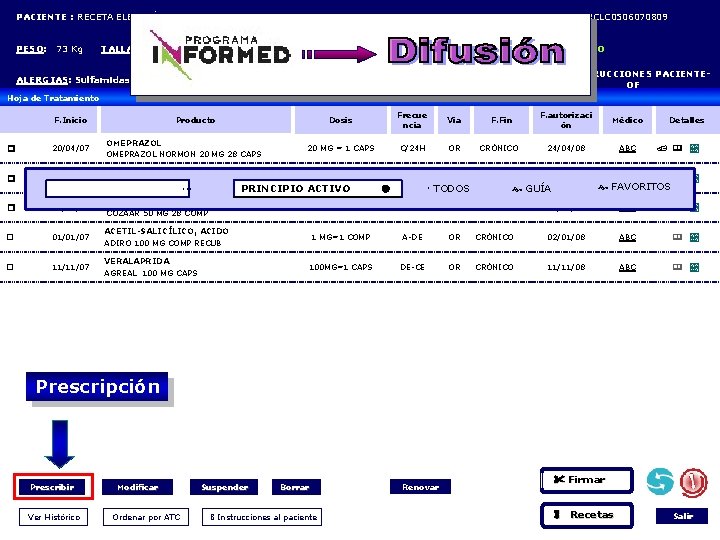Click authorization date 02/01/08

[x=566, y=237]
